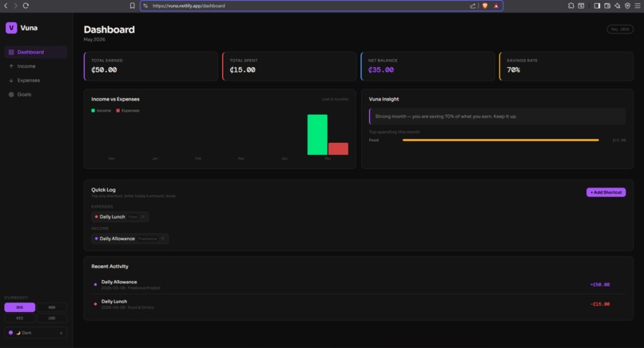Select the NGN currency option

[52, 307]
